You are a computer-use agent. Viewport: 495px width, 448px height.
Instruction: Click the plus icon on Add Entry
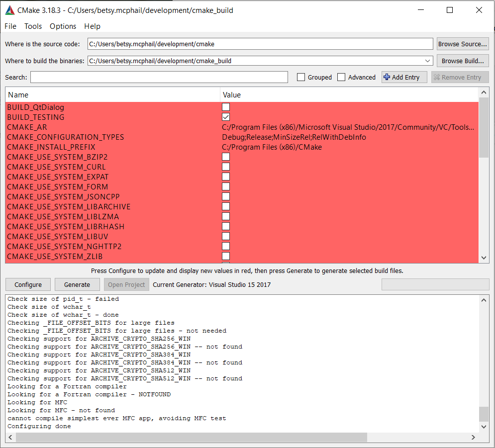[x=387, y=77]
